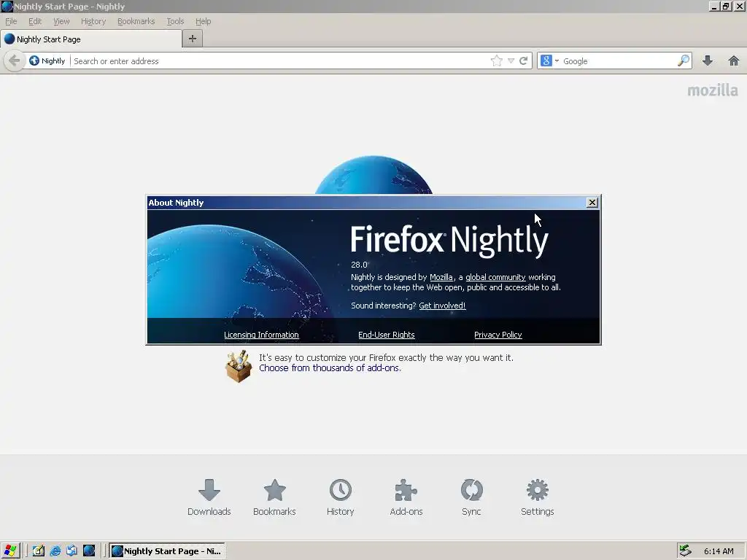Click the Get involved! link
The height and width of the screenshot is (560, 747).
tap(442, 306)
